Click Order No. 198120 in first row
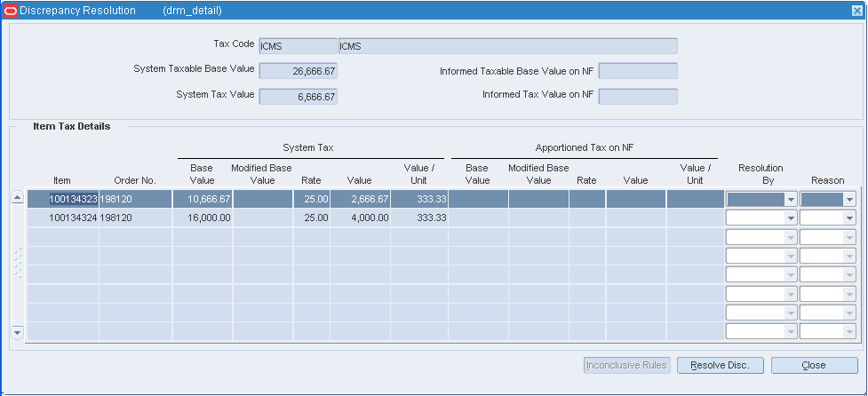Screen dimensions: 868x396 click(136, 199)
